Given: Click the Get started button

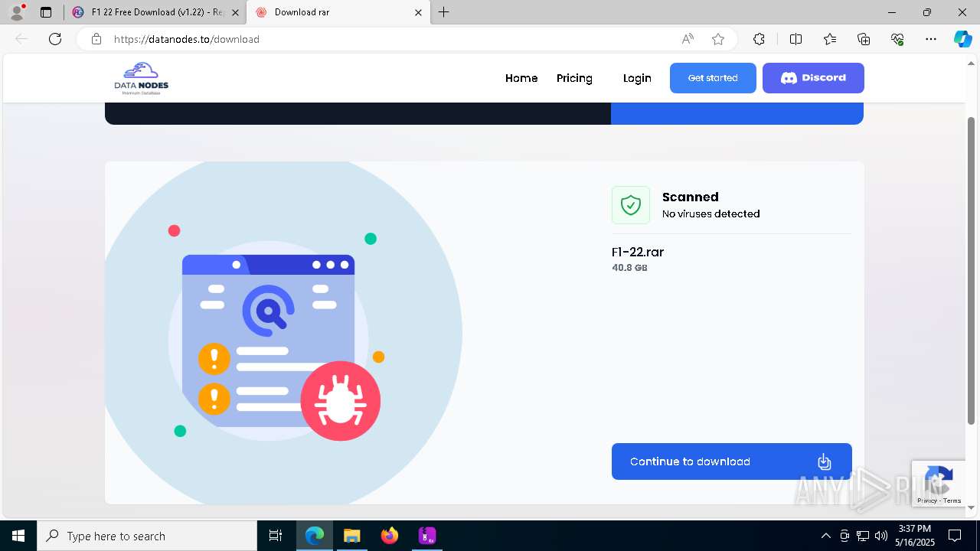Looking at the screenshot, I should [x=713, y=78].
